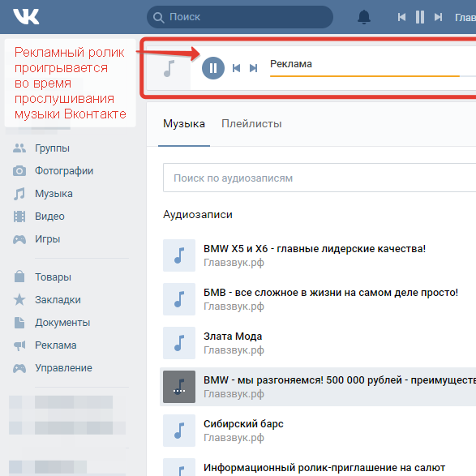Pause playback using the header pause icon

420,17
